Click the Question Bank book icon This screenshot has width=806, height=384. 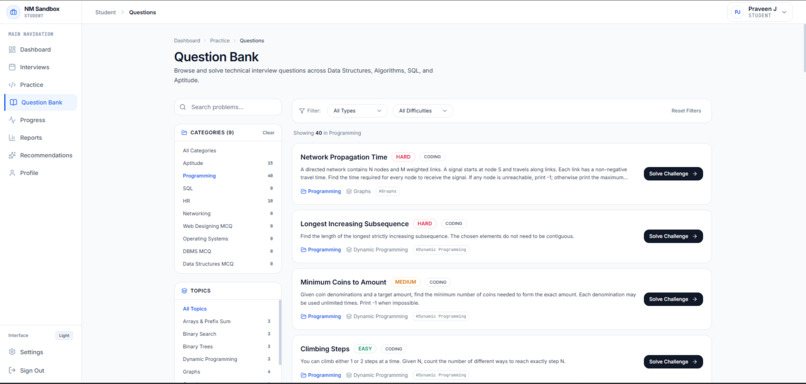[13, 102]
